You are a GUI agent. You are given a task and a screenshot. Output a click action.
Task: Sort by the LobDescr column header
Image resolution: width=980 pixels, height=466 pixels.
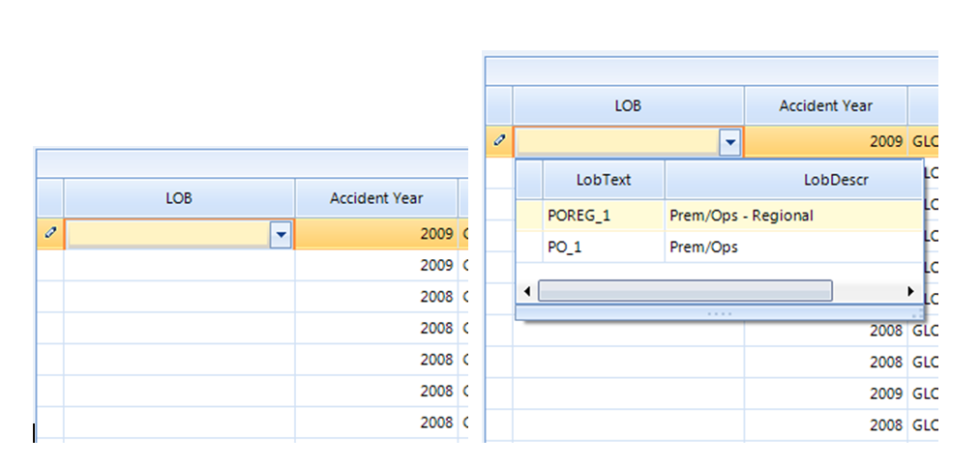click(x=793, y=180)
